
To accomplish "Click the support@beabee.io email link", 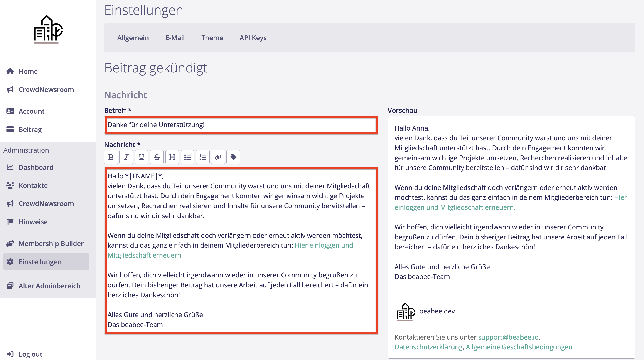I will (508, 337).
